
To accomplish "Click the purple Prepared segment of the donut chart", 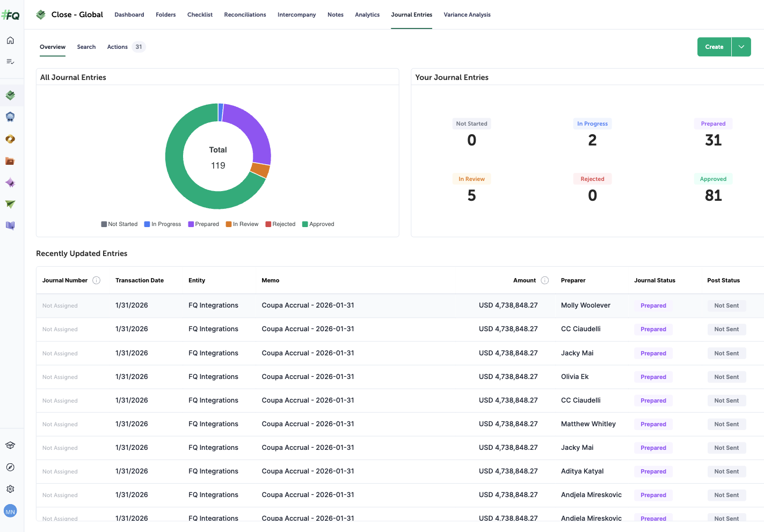I will pos(253,132).
